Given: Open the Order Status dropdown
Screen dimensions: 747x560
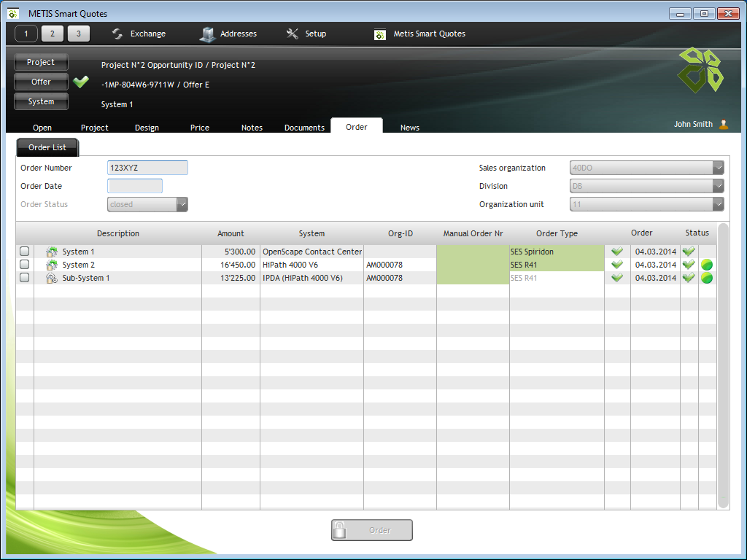Looking at the screenshot, I should [x=182, y=204].
